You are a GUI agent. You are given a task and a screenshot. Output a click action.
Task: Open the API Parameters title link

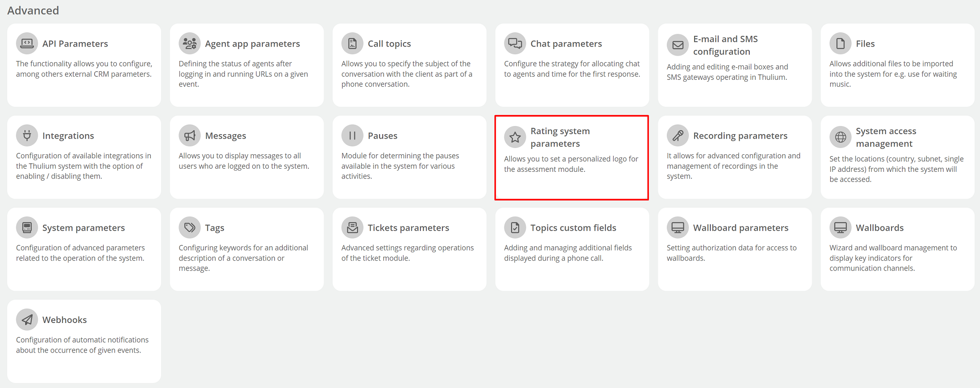(75, 44)
